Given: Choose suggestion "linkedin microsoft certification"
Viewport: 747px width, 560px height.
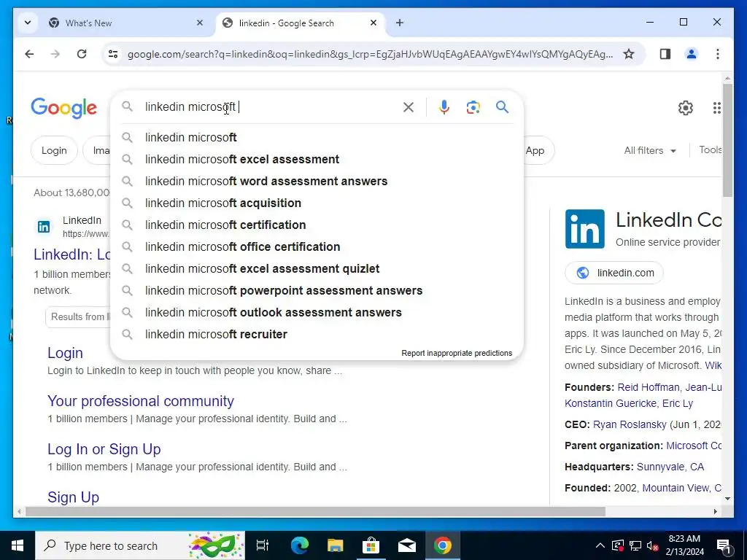Looking at the screenshot, I should [x=317, y=225].
